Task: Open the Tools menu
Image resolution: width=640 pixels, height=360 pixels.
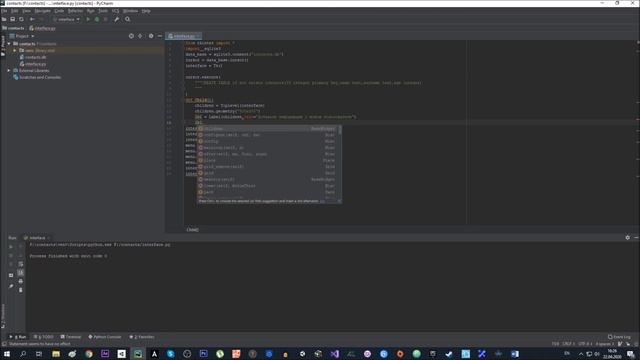Action: (103, 11)
